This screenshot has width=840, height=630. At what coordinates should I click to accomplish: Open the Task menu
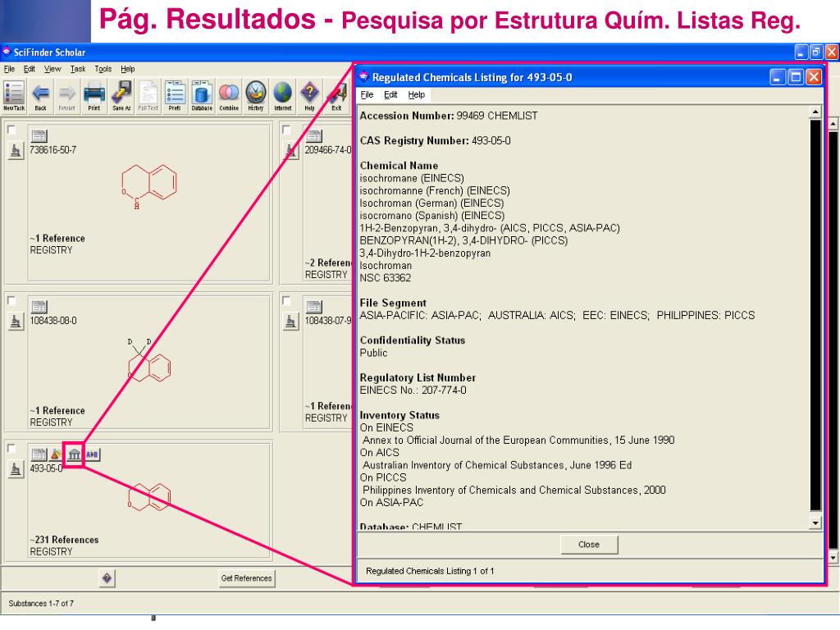(78, 69)
